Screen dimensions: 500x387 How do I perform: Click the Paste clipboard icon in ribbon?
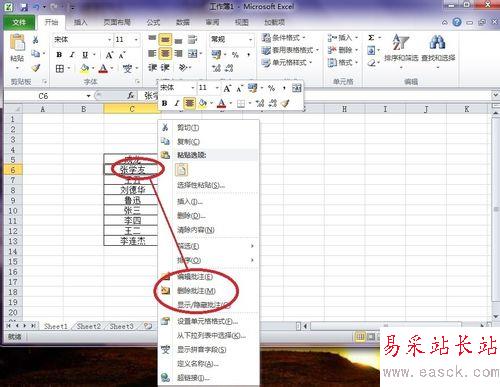point(17,43)
